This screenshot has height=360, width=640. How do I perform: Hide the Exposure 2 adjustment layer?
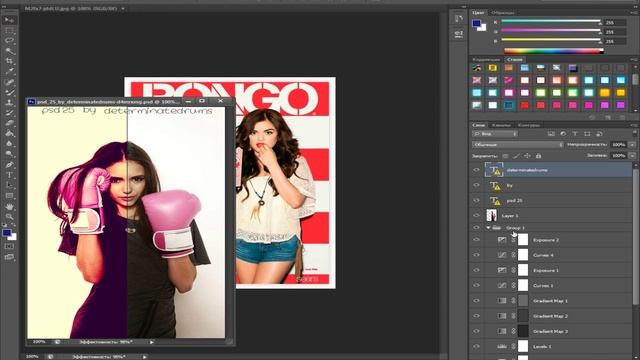click(x=476, y=240)
